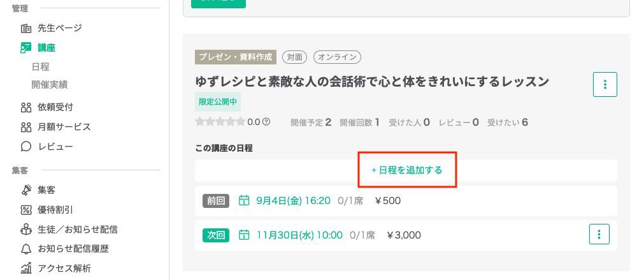Viewport: 644px width, 280px height.
Task: Open the course three-dot options menu
Action: pos(605,85)
